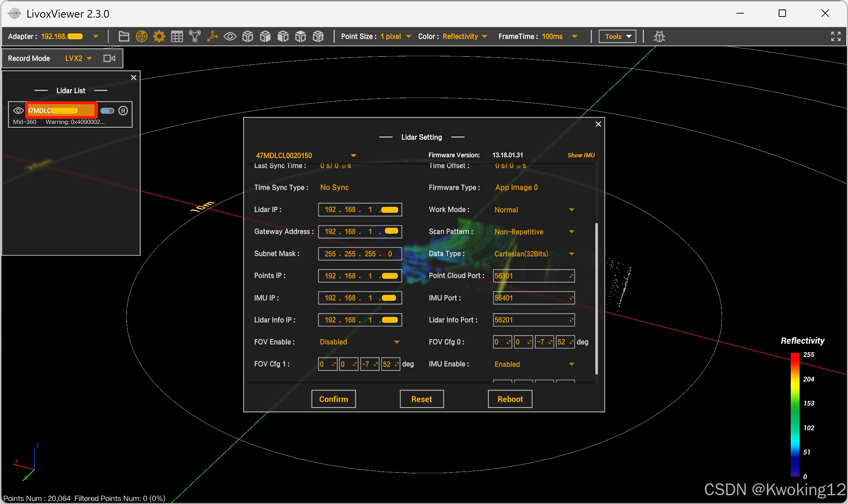Viewport: 848px width, 504px height.
Task: Pause the lidar in Lidar List
Action: pos(123,110)
